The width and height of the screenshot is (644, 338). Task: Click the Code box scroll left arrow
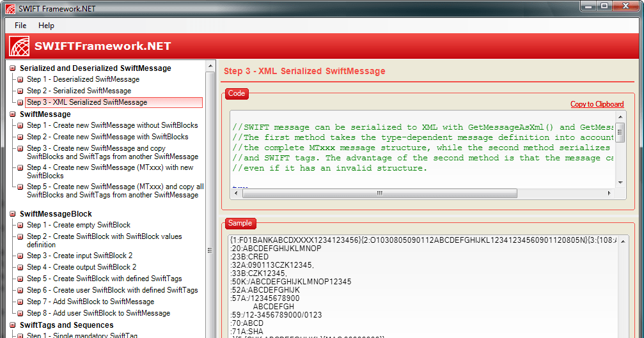[235, 193]
